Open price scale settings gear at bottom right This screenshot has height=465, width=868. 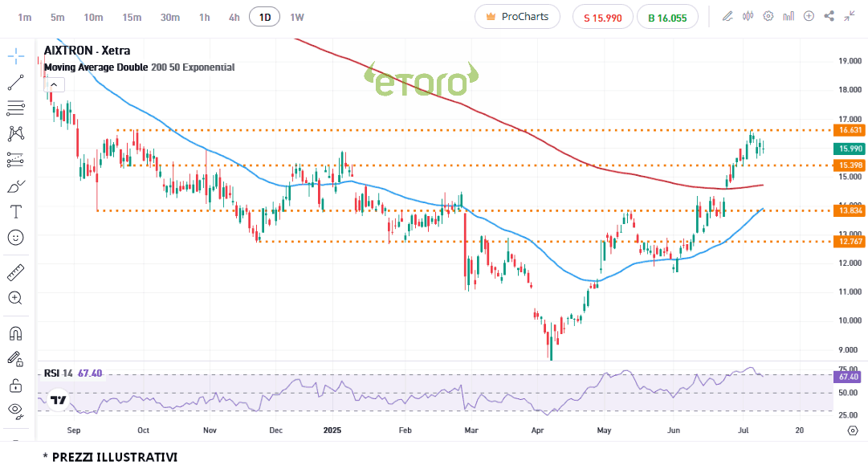[853, 430]
